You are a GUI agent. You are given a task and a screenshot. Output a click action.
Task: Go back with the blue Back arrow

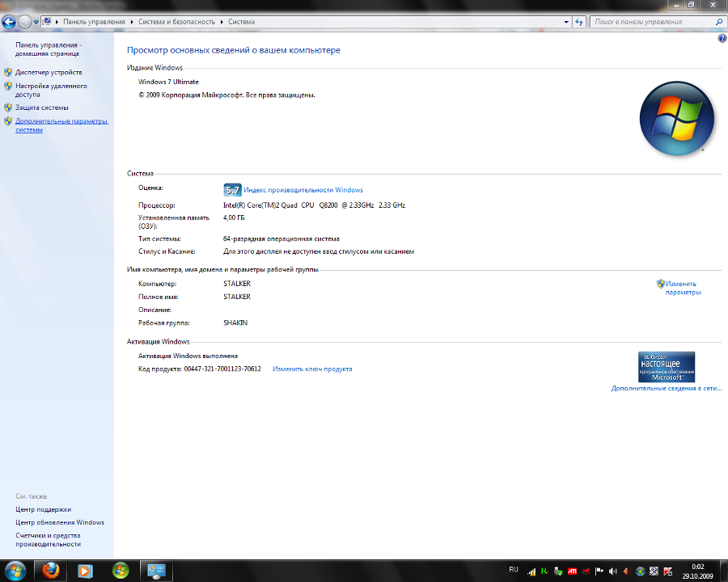click(x=9, y=21)
